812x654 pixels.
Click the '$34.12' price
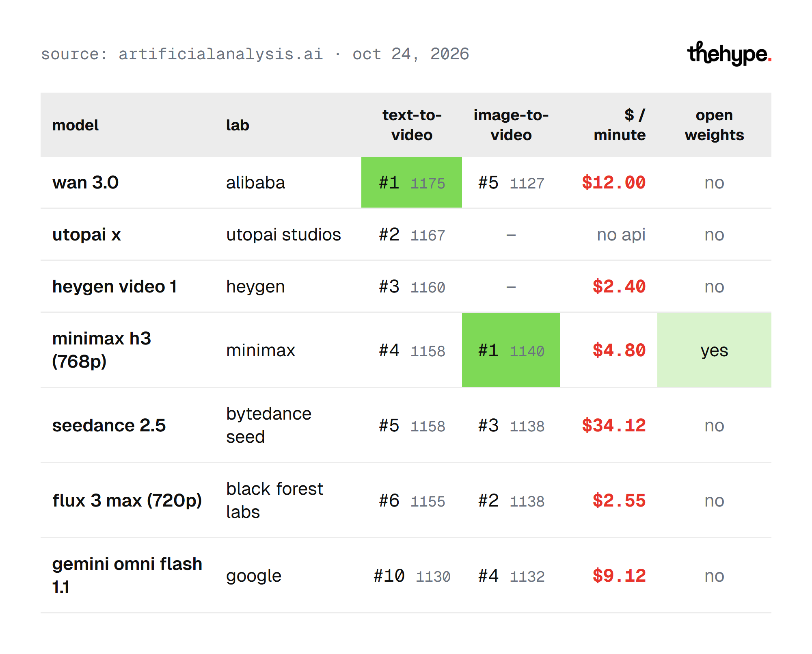click(613, 425)
